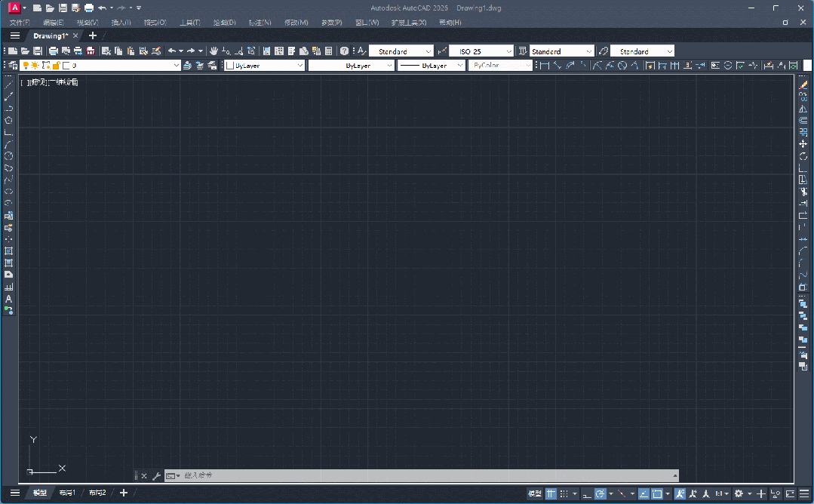
Task: Select the Hatch tool in draw toolbar
Action: point(9,250)
